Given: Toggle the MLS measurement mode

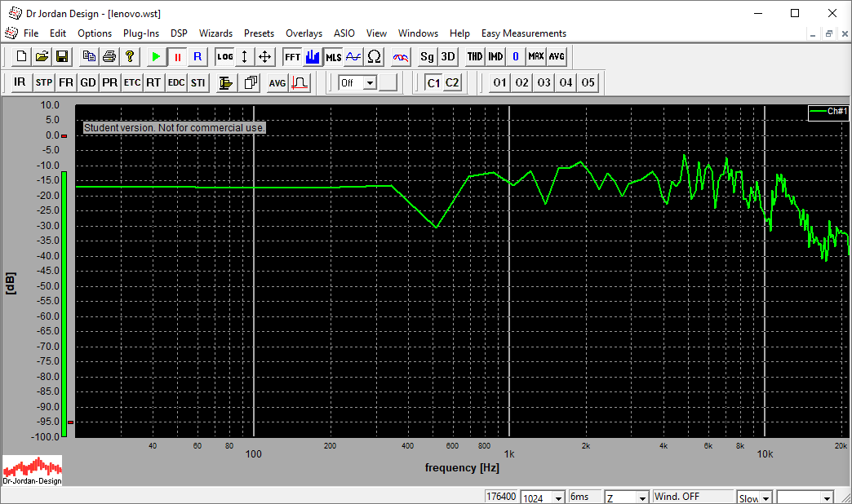Looking at the screenshot, I should coord(333,56).
